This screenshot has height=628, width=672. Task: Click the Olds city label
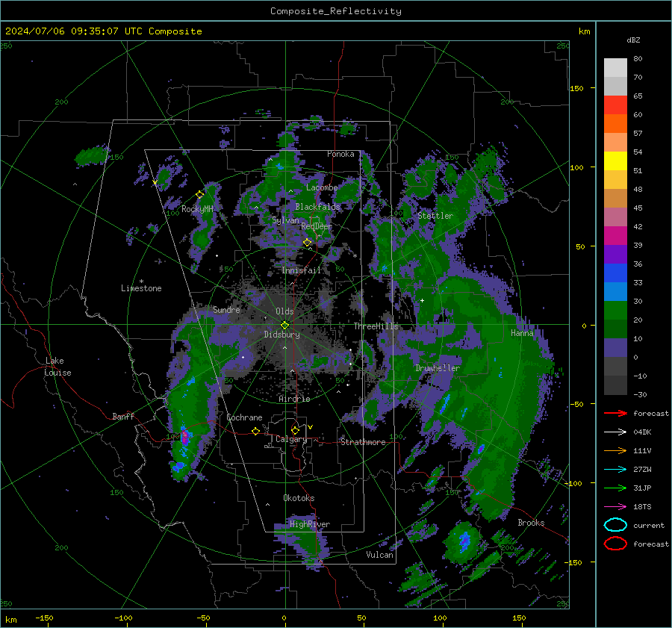tap(284, 311)
